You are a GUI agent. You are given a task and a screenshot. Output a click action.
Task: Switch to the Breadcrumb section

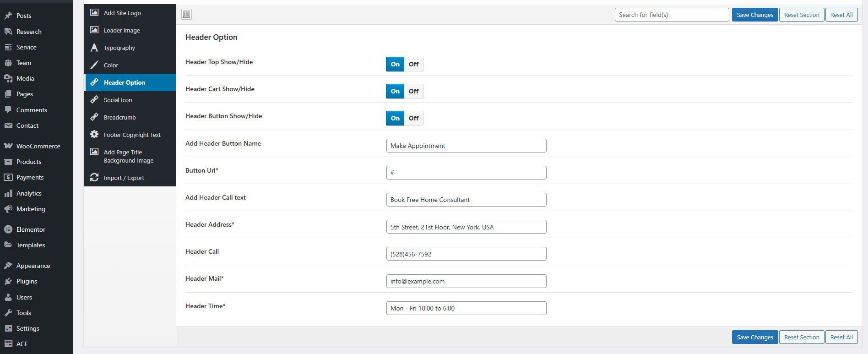119,117
